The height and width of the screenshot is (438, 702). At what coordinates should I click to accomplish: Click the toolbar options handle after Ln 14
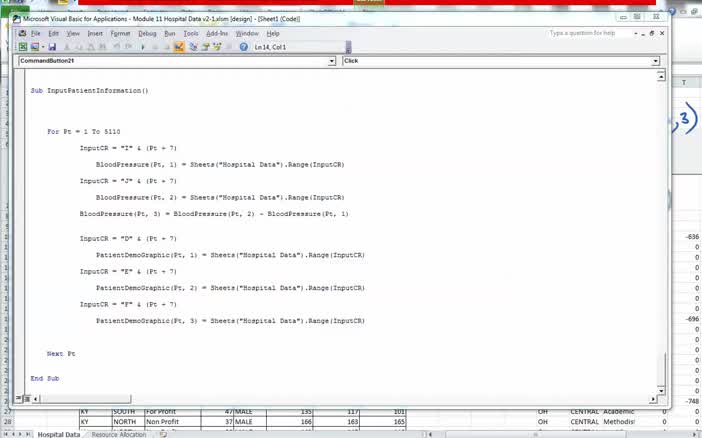click(348, 47)
